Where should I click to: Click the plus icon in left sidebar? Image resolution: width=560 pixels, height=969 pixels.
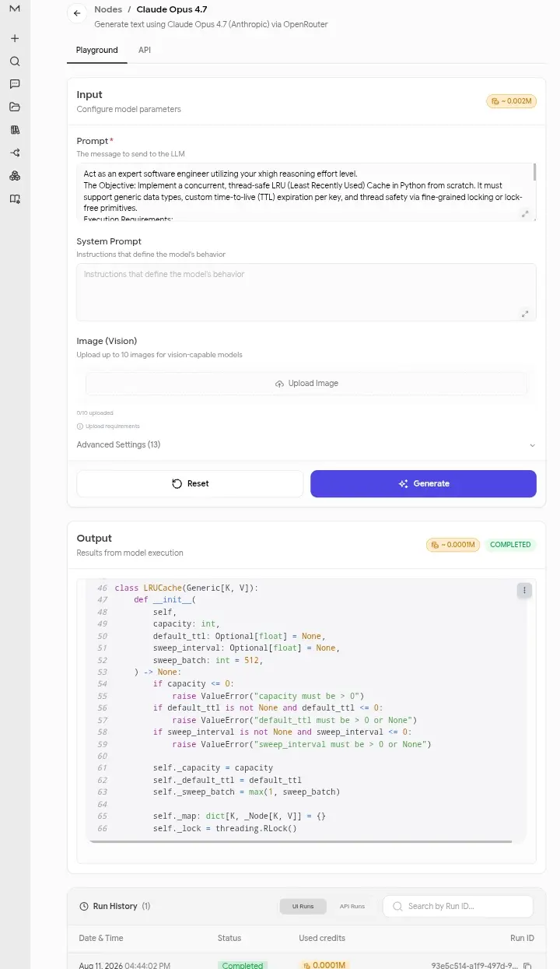tap(15, 38)
